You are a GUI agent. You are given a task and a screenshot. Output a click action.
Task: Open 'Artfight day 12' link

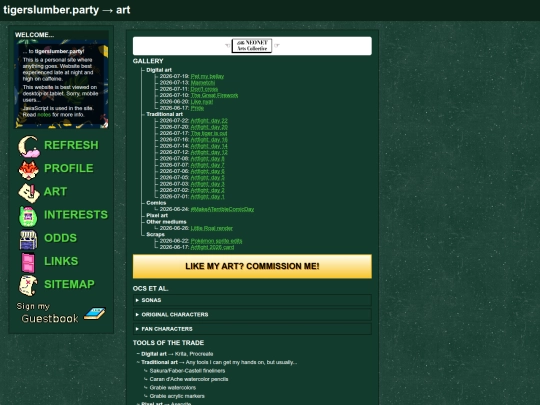(209, 152)
